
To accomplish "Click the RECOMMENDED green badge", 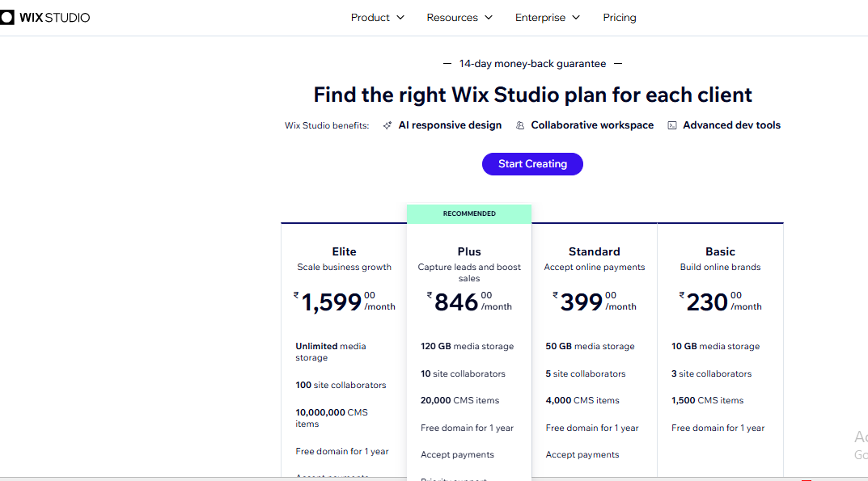I will [x=469, y=213].
